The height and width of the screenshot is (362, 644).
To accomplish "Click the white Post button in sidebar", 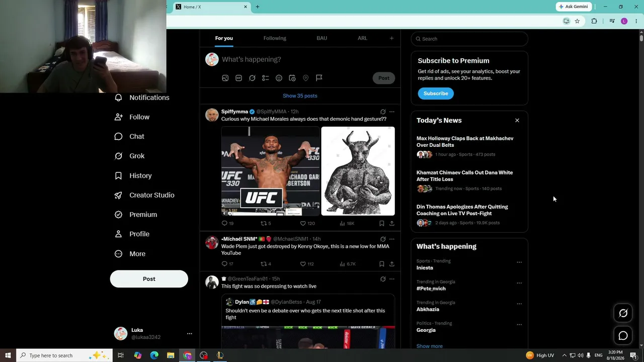I will 149,279.
